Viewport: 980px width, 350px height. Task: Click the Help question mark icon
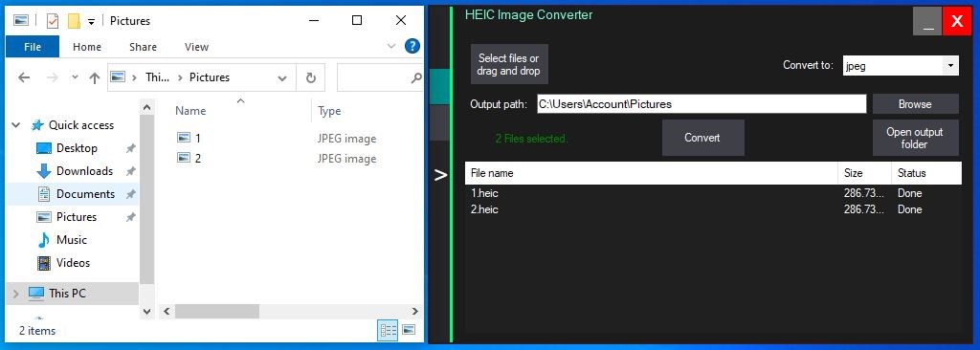[412, 46]
